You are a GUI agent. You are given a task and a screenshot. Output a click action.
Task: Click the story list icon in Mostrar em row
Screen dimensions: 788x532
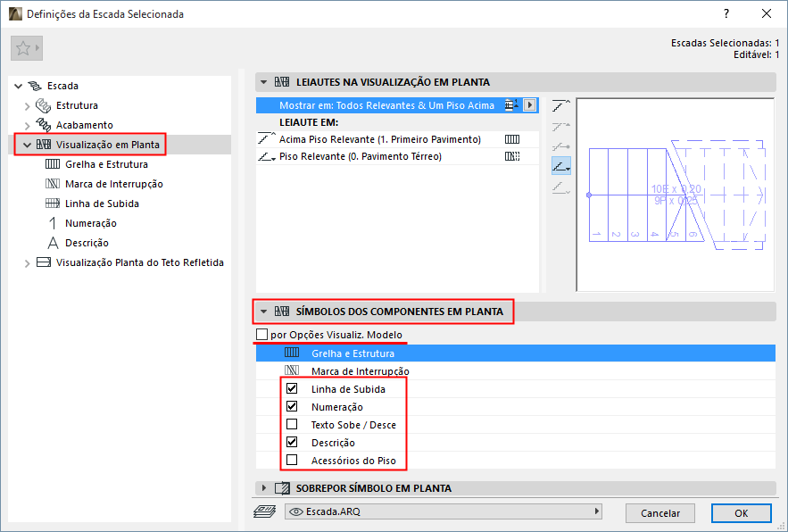[x=512, y=104]
